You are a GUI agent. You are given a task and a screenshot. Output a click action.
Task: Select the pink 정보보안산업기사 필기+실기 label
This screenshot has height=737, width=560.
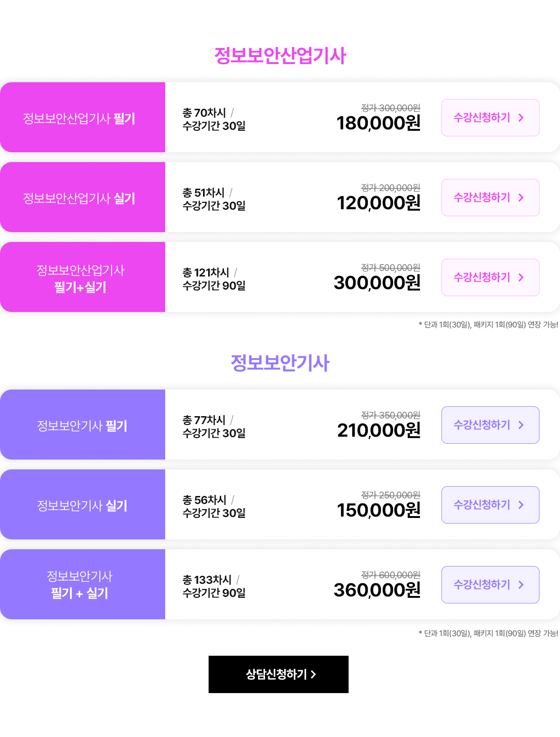[x=80, y=278]
